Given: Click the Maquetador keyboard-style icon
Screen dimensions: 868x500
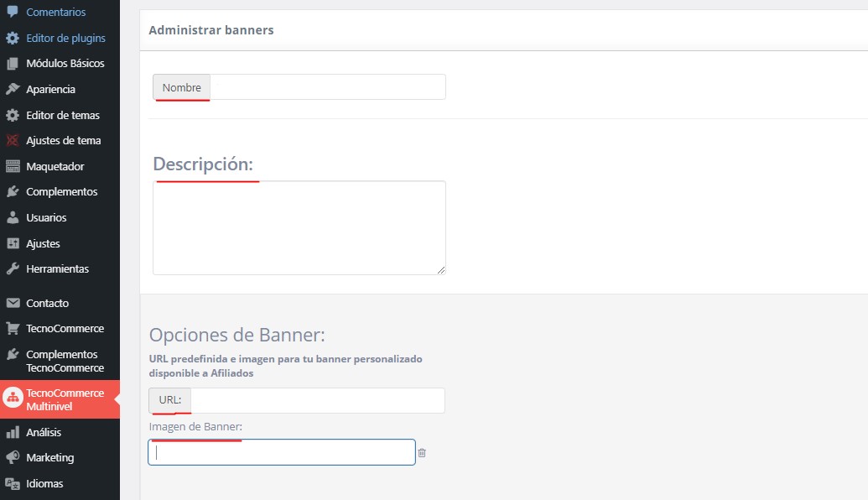Looking at the screenshot, I should (13, 166).
